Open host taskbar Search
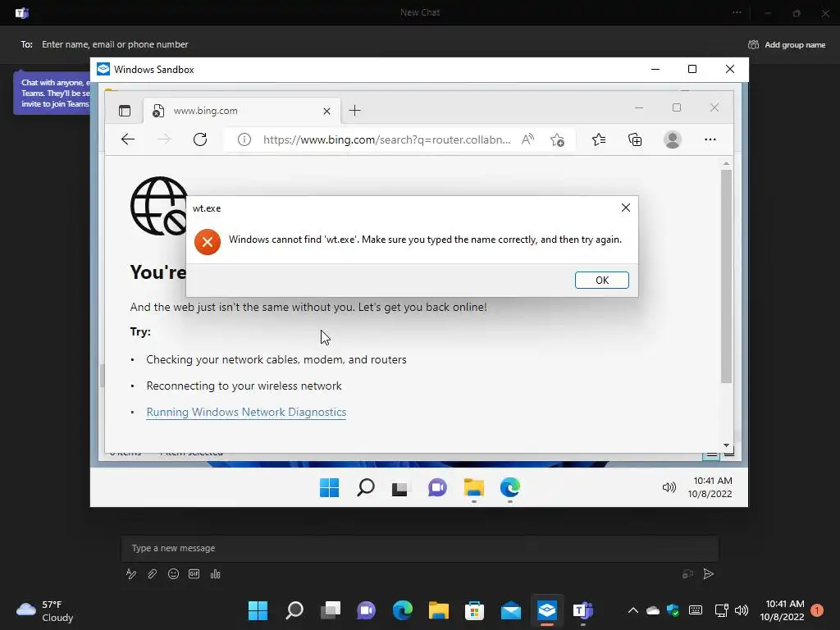 coord(294,610)
